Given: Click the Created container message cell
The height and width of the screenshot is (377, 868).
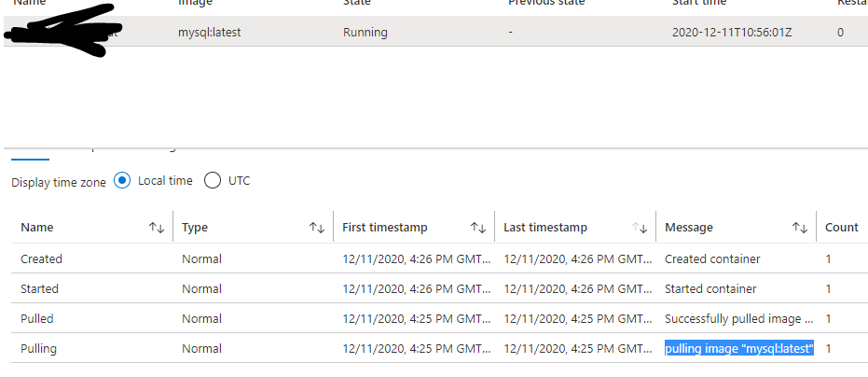Looking at the screenshot, I should coord(712,258).
